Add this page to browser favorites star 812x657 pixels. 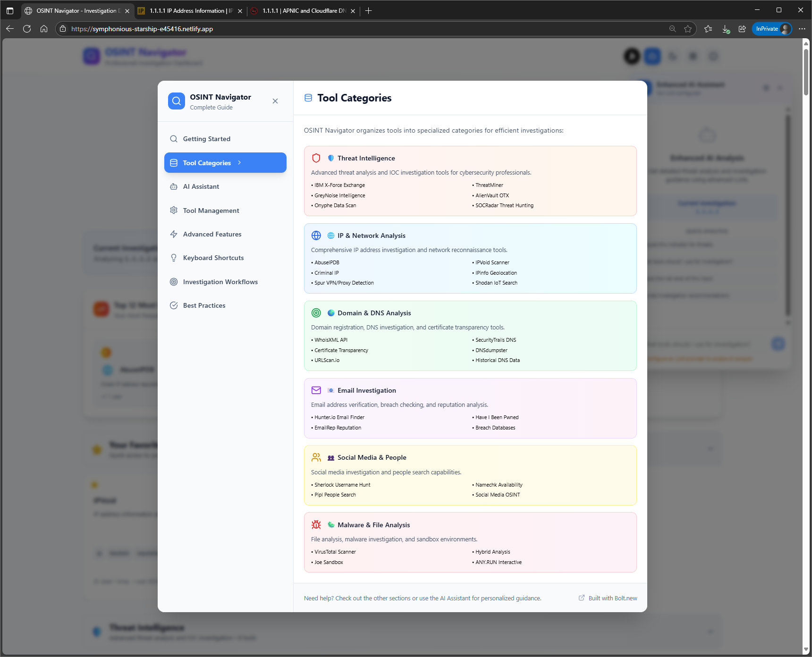point(688,29)
